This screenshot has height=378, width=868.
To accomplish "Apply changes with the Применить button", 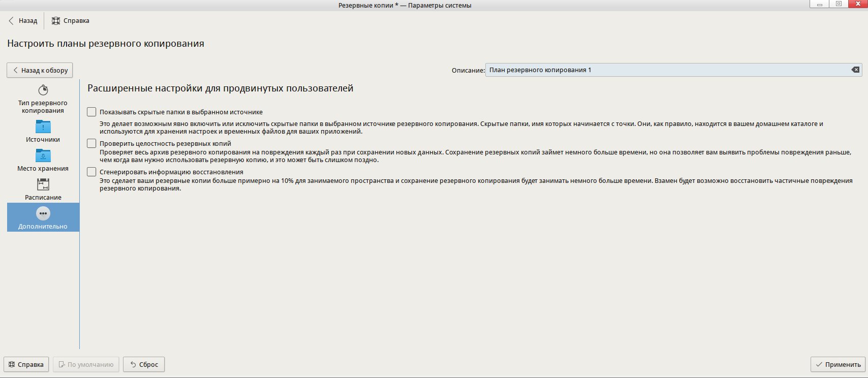I will click(x=838, y=364).
